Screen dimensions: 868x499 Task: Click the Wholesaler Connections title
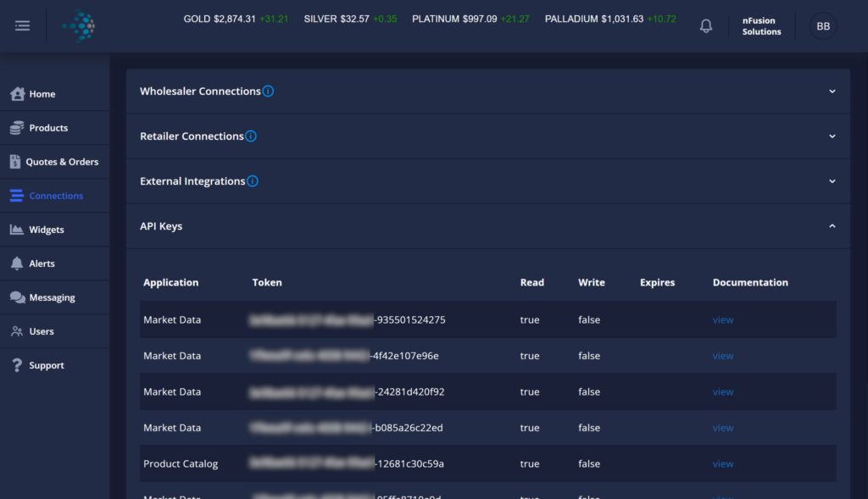tap(200, 91)
